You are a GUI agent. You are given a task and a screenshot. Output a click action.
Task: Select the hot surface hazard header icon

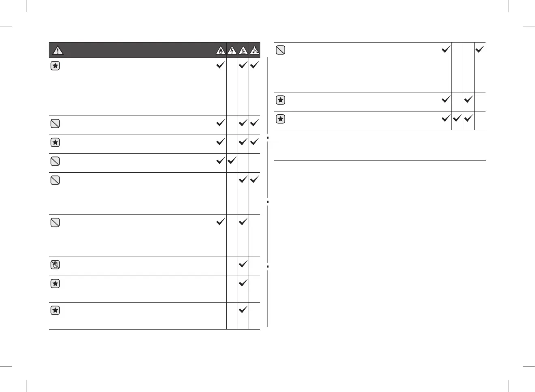tap(243, 50)
